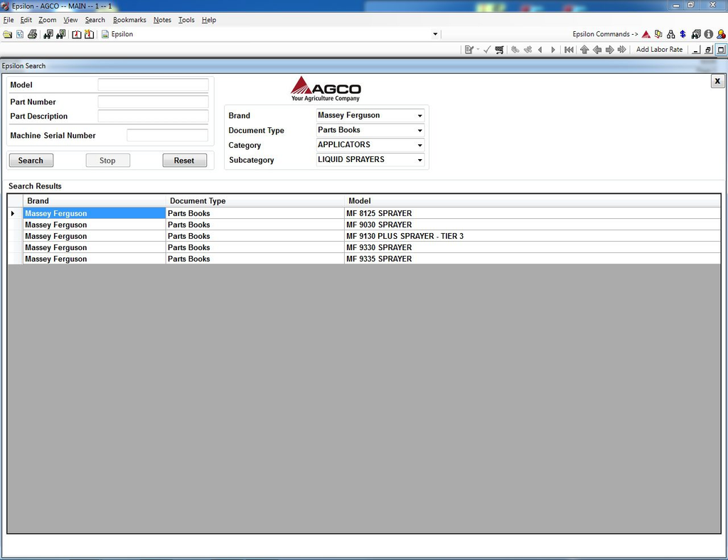This screenshot has height=560, width=728.
Task: Click the add bookmark icon with star
Action: (x=89, y=34)
